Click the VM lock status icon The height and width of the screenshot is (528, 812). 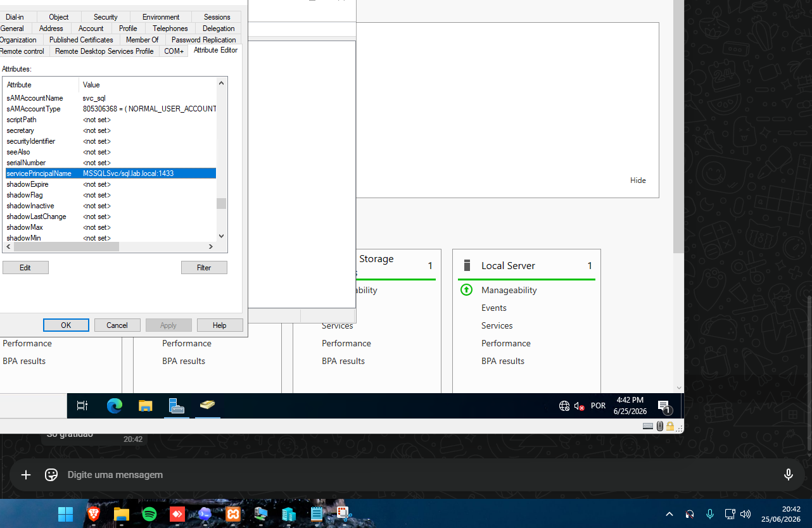(x=670, y=426)
